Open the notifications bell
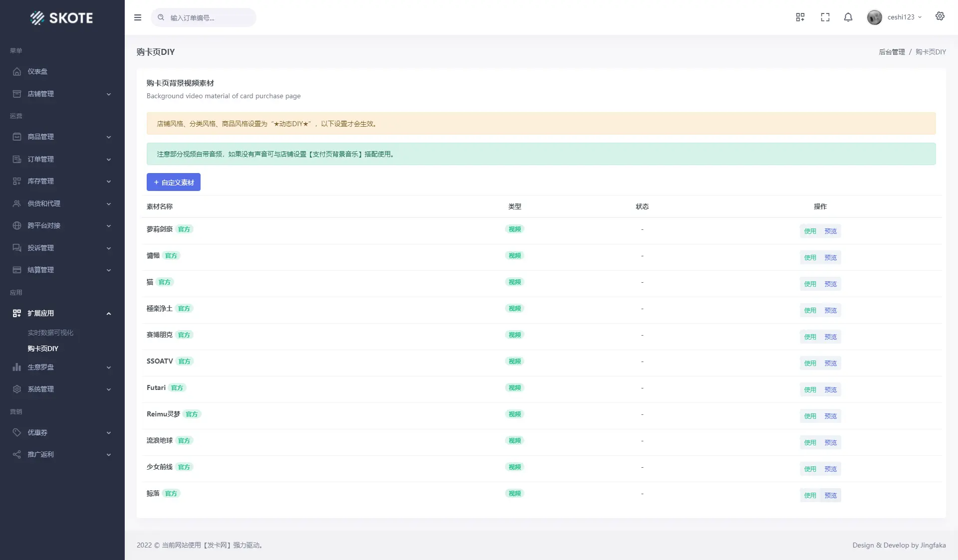This screenshot has height=560, width=958. coord(848,17)
